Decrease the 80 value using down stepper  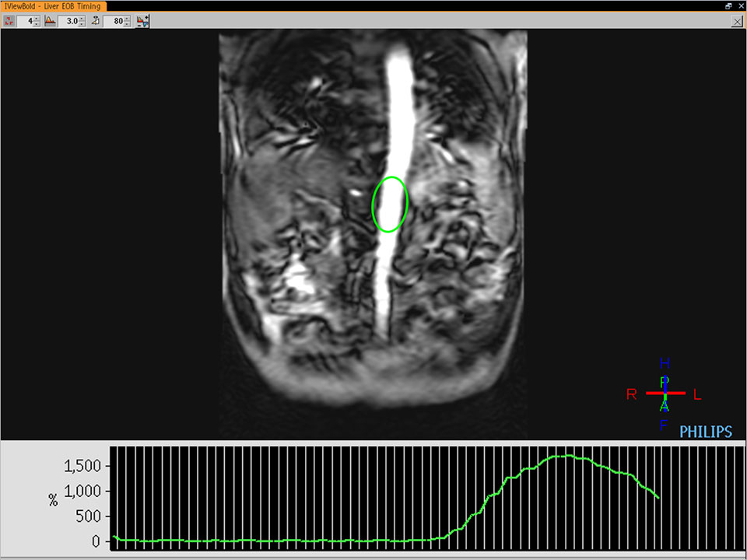click(128, 24)
